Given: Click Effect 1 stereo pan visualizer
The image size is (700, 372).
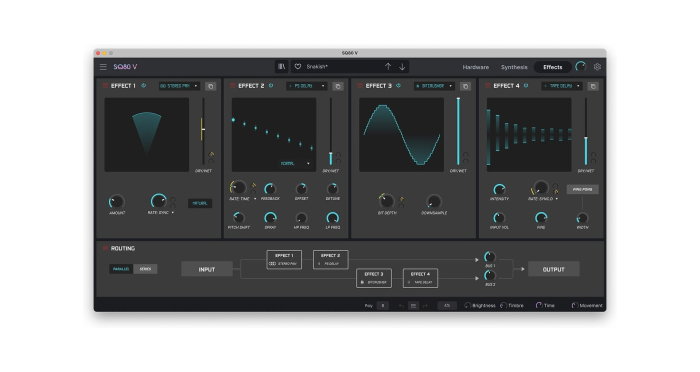Looking at the screenshot, I should pyautogui.click(x=147, y=135).
